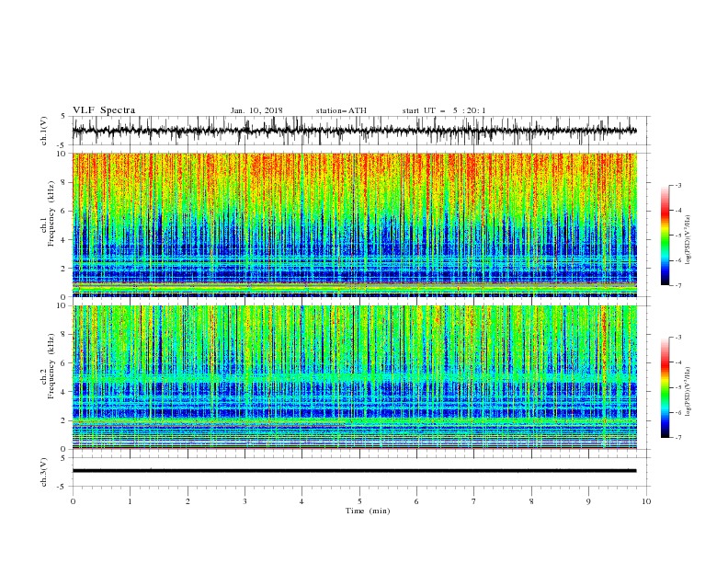
Task: Click the ch.2 spectrogram panel
Action: coord(354,377)
